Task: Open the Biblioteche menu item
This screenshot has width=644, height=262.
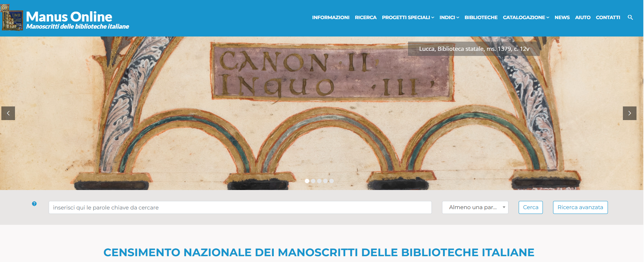Action: coord(481,17)
